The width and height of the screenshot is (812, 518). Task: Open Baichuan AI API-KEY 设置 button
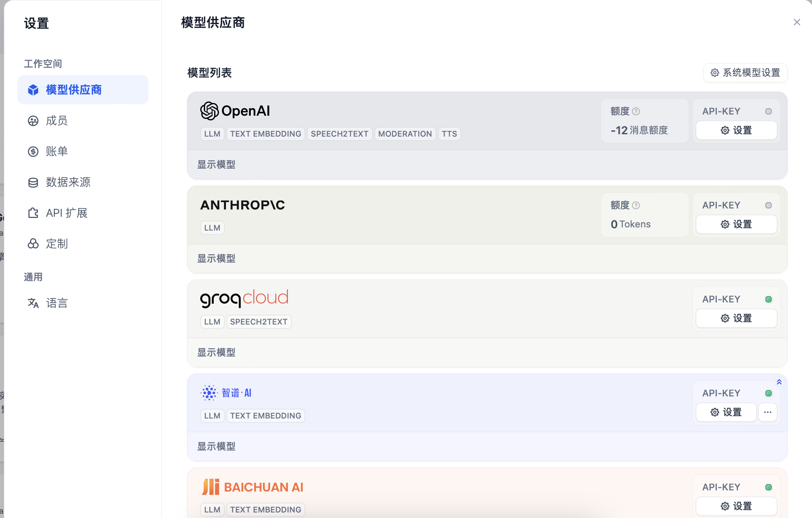coord(736,506)
